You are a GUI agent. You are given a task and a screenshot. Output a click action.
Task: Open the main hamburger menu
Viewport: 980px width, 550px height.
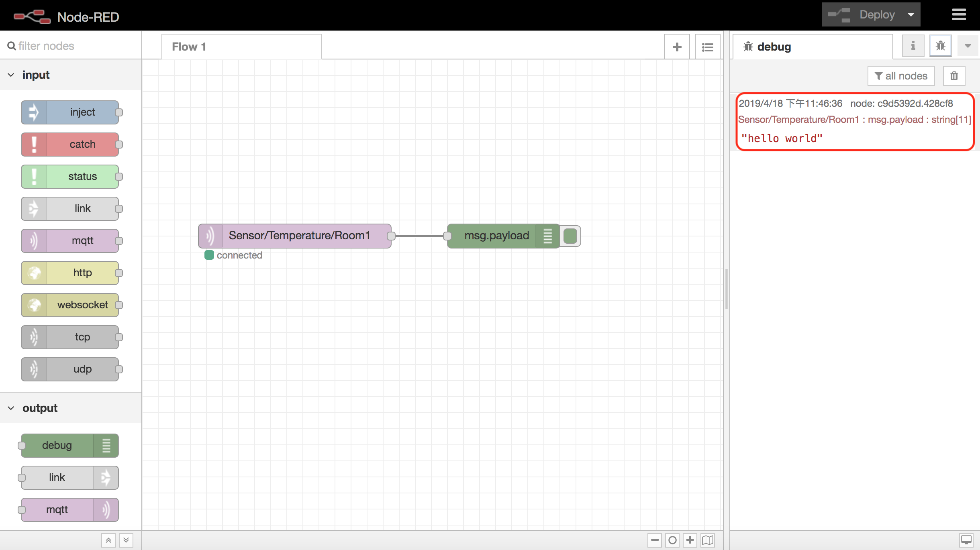click(x=959, y=15)
